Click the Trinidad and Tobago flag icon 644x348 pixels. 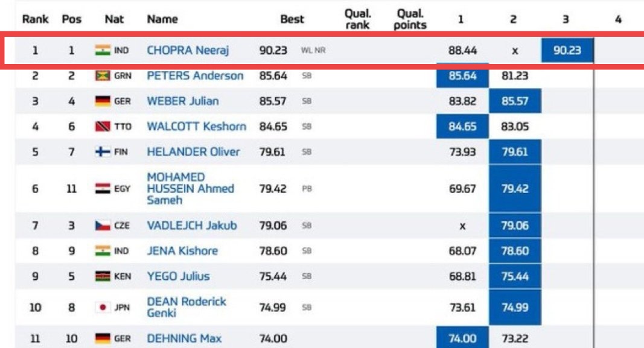103,127
